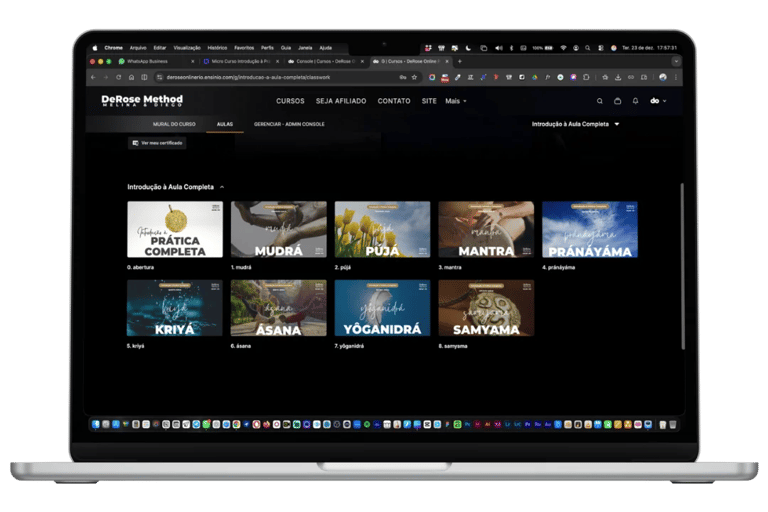Click the '8. samyama' lesson title
This screenshot has height=512, width=768.
pyautogui.click(x=453, y=346)
